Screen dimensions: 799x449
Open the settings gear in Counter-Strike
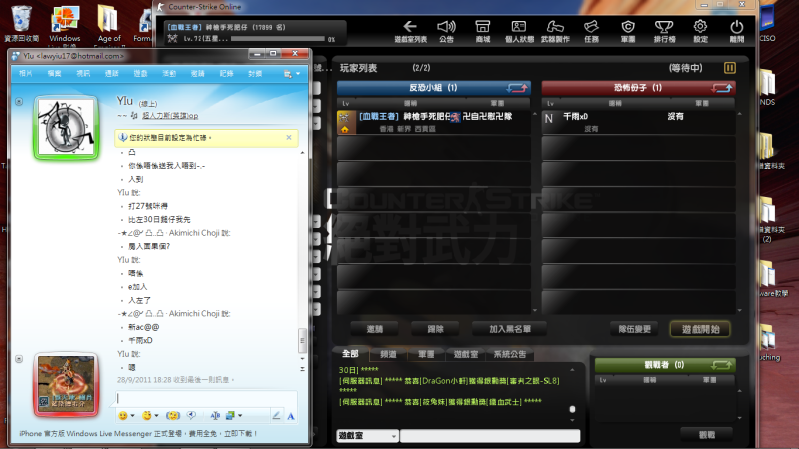point(700,31)
